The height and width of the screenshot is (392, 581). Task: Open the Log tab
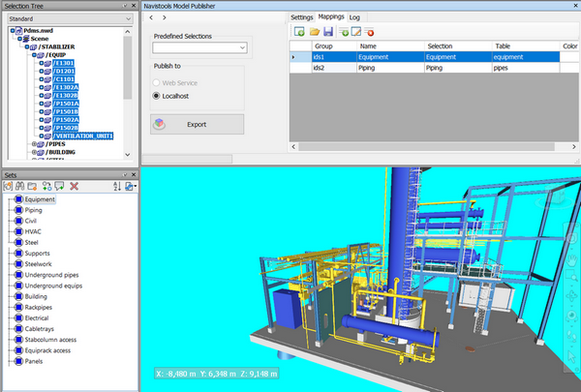355,17
